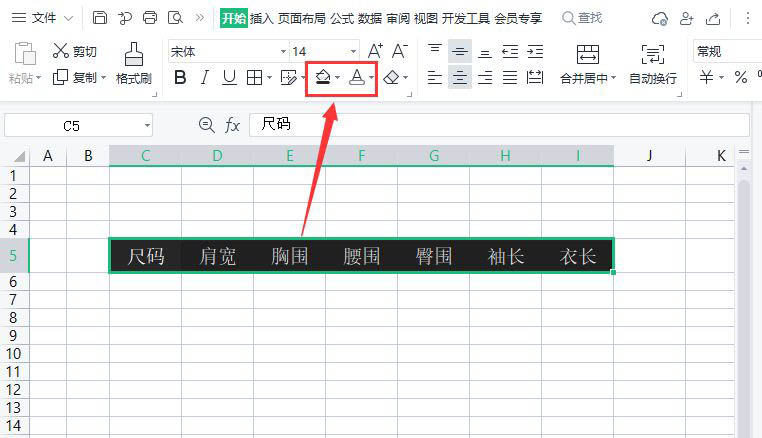Switch to the 插入 ribbon tab

(x=261, y=18)
